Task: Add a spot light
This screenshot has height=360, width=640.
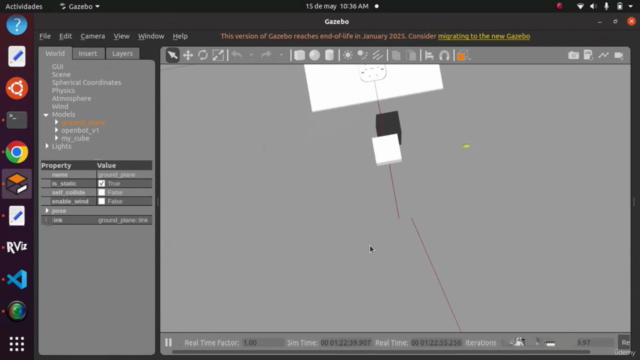Action: pyautogui.click(x=362, y=55)
